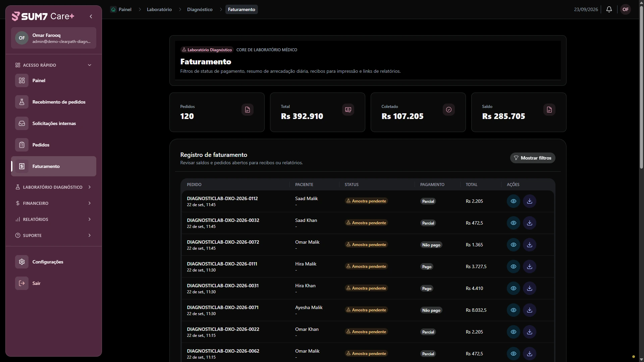Download receipt for order DXO-2026-0062
This screenshot has height=362, width=644.
coord(530,354)
